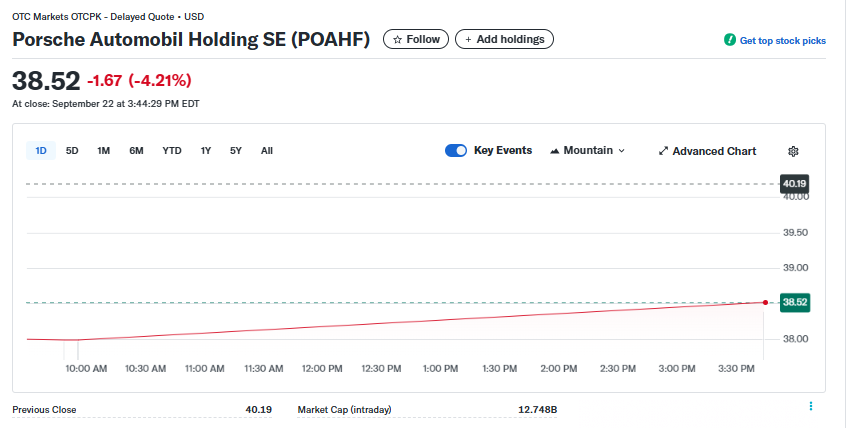Click the 38.00 price axis label

(x=795, y=339)
